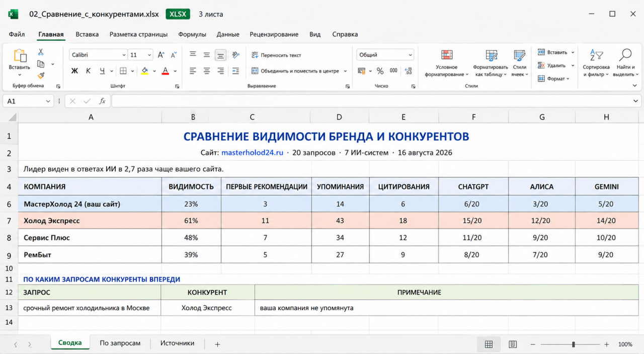The width and height of the screenshot is (644, 354).
Task: Increase font size with the large A icon
Action: click(x=161, y=55)
